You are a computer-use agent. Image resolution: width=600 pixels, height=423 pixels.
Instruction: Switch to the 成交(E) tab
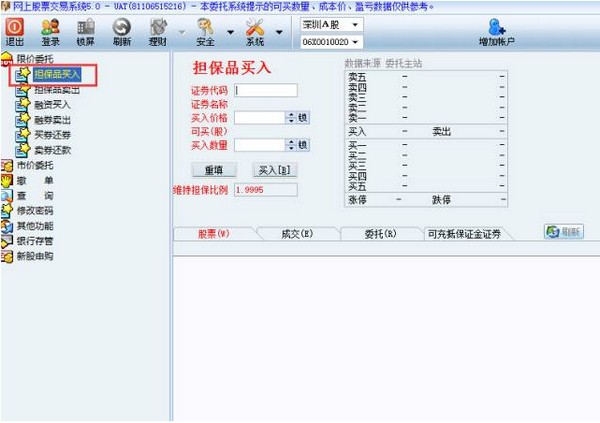295,234
